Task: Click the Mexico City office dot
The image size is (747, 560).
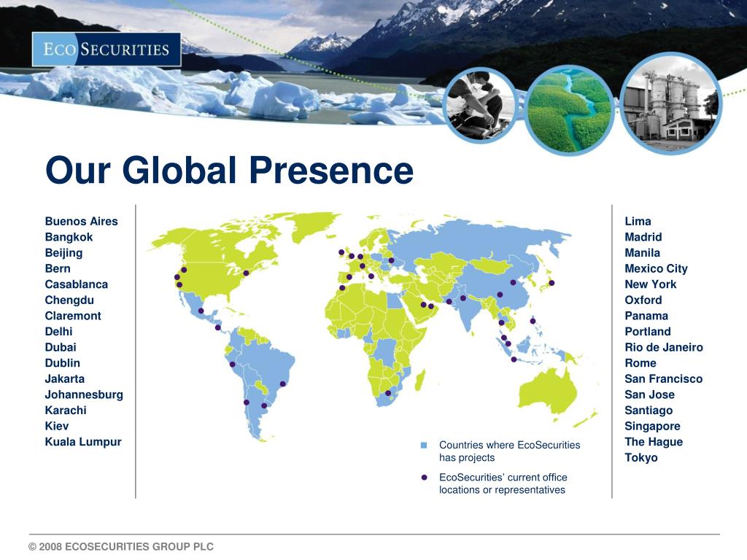Action: pos(201,311)
